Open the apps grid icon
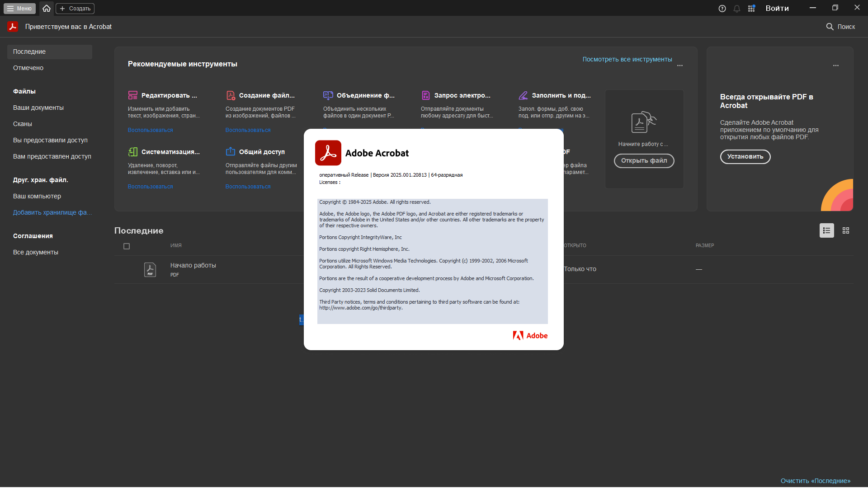 (x=751, y=9)
